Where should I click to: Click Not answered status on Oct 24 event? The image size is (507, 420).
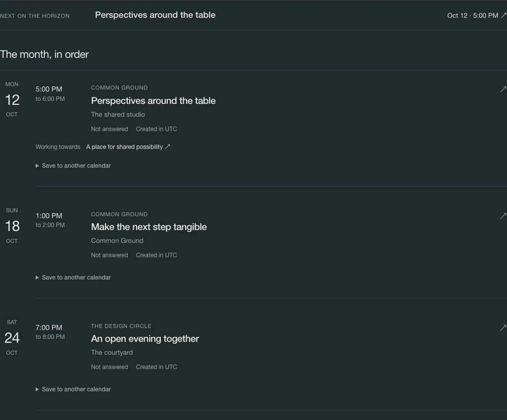[109, 367]
